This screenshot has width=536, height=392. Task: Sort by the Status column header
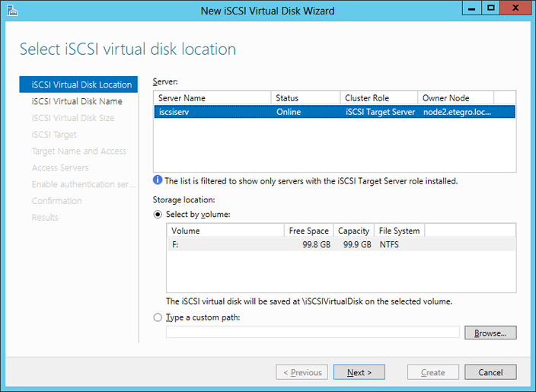click(305, 98)
